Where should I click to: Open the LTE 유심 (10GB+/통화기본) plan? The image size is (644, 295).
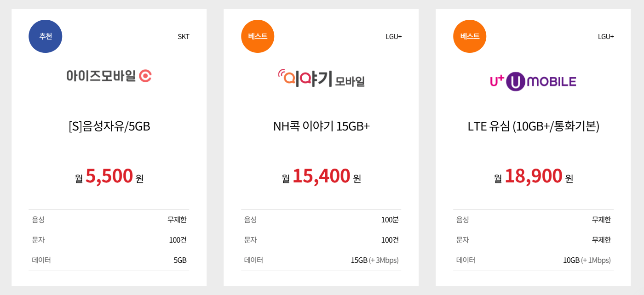tap(533, 126)
